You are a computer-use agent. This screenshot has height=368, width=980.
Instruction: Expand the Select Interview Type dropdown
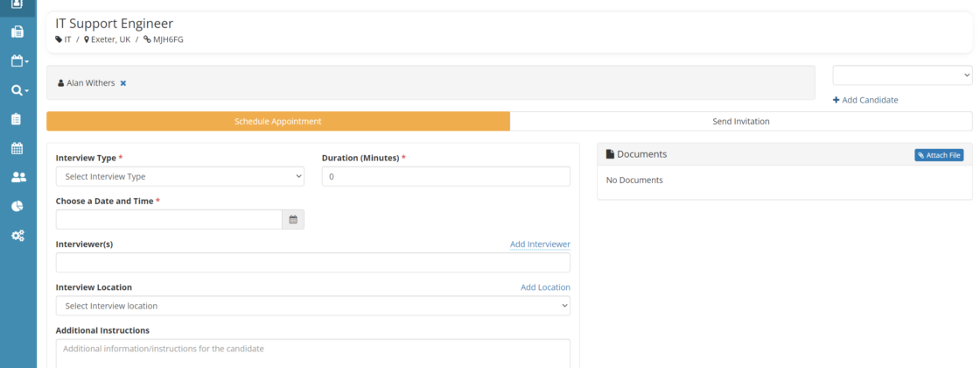point(179,176)
